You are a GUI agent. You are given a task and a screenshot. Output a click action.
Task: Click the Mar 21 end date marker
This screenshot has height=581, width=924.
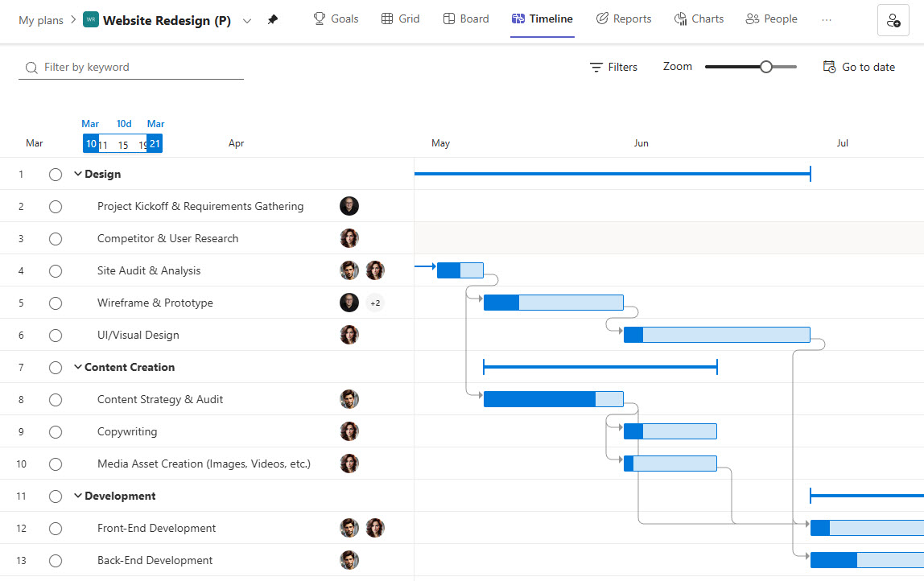click(155, 144)
